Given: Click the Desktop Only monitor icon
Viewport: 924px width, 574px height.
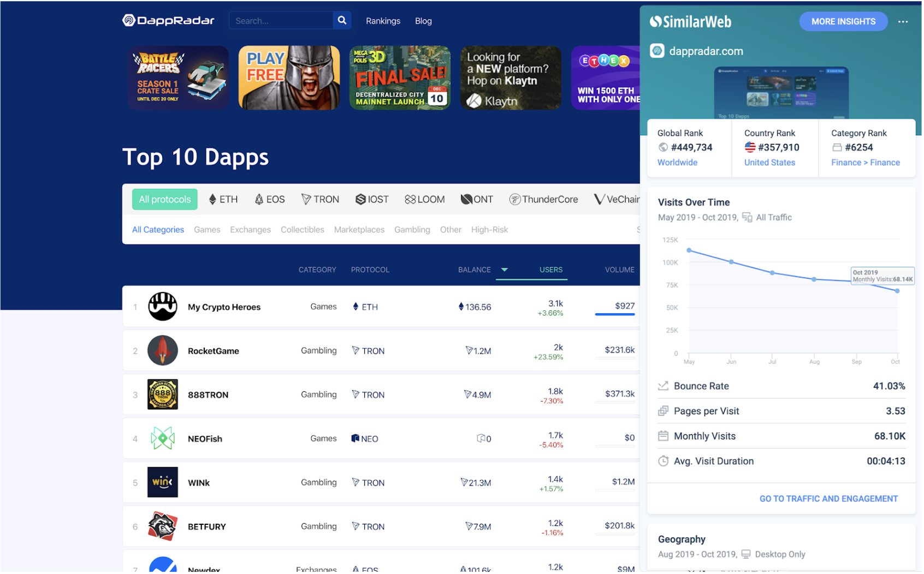Looking at the screenshot, I should pyautogui.click(x=746, y=554).
